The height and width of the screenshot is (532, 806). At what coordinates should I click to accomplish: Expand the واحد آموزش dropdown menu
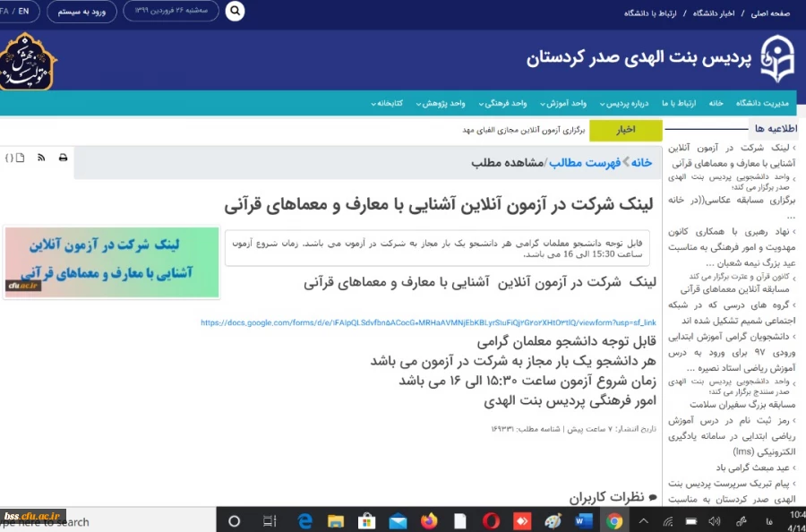point(564,102)
